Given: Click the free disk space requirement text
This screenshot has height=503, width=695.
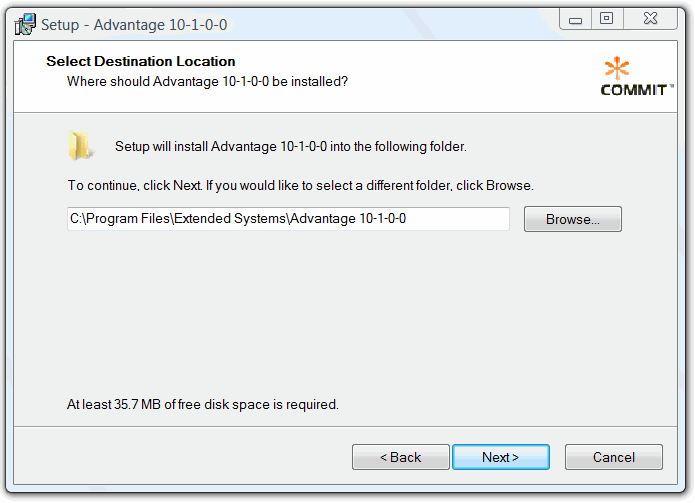Looking at the screenshot, I should click(x=203, y=405).
